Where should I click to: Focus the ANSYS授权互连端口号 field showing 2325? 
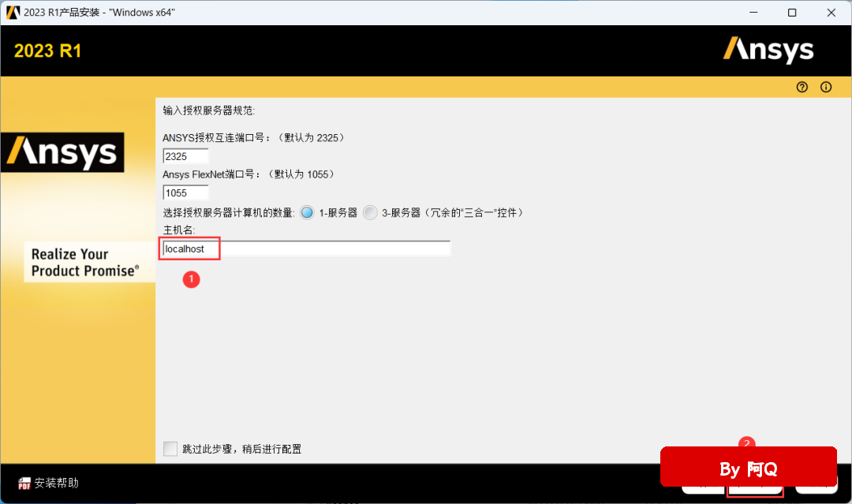point(185,156)
